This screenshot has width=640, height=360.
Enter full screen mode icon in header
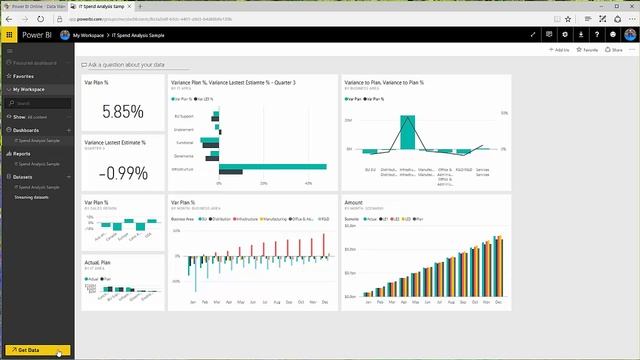click(x=533, y=35)
